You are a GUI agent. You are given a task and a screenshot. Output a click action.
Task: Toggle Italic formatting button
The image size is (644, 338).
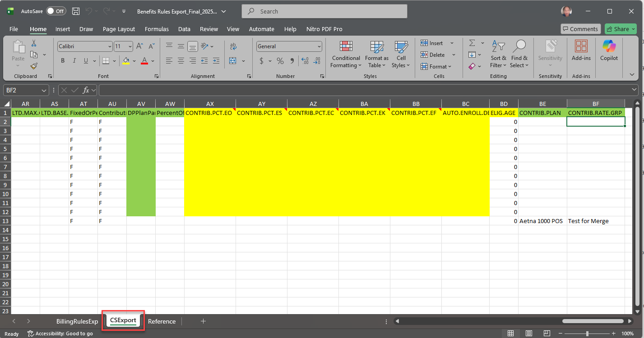tap(74, 61)
